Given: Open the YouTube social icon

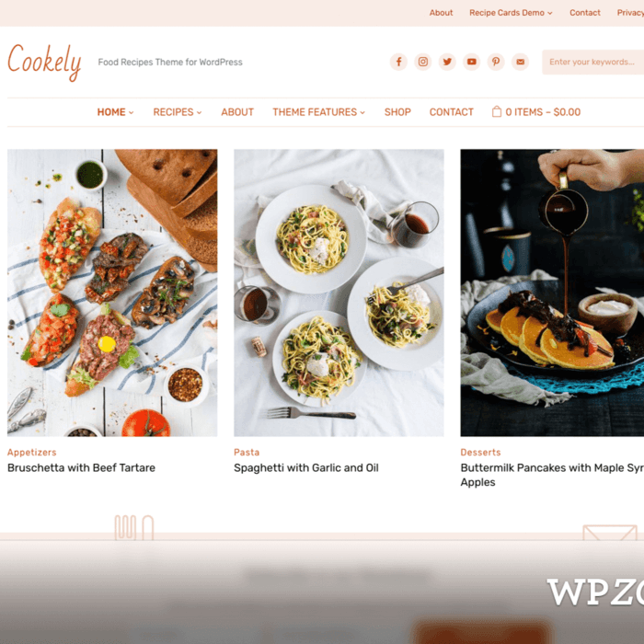Looking at the screenshot, I should tap(471, 62).
